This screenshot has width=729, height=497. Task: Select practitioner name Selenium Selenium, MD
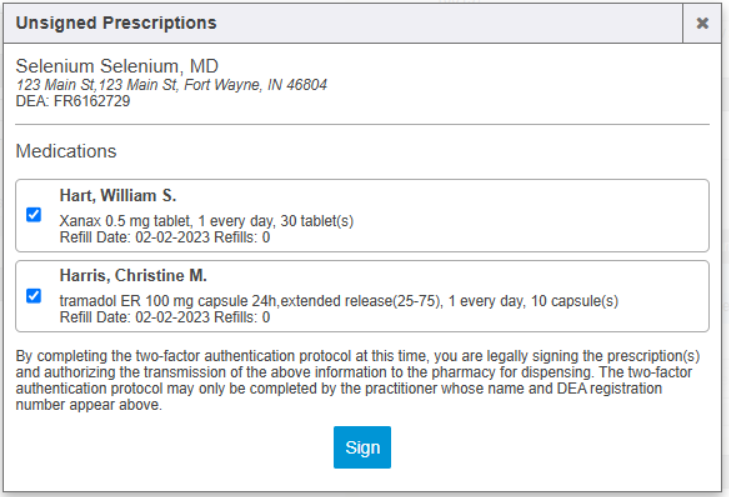117,67
